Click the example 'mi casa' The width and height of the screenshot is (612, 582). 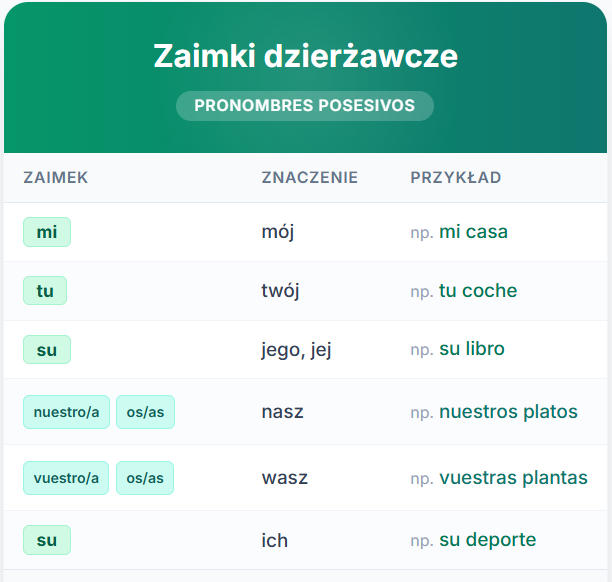473,231
